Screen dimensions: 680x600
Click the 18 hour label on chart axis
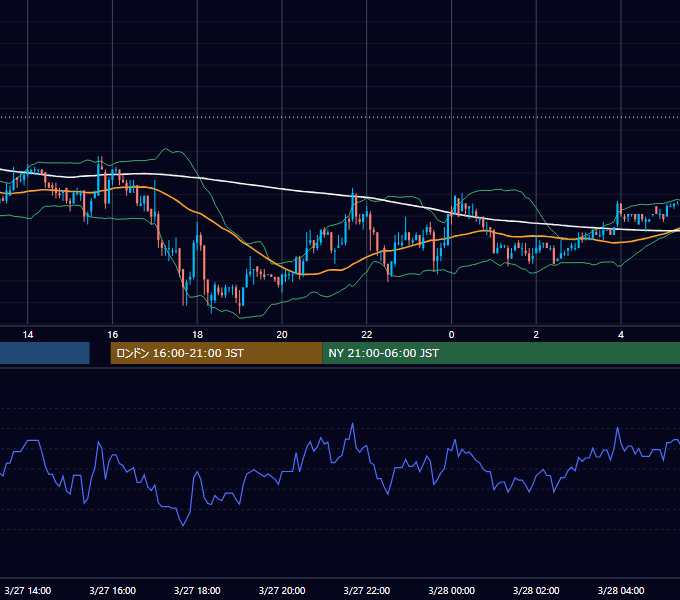[x=197, y=335]
